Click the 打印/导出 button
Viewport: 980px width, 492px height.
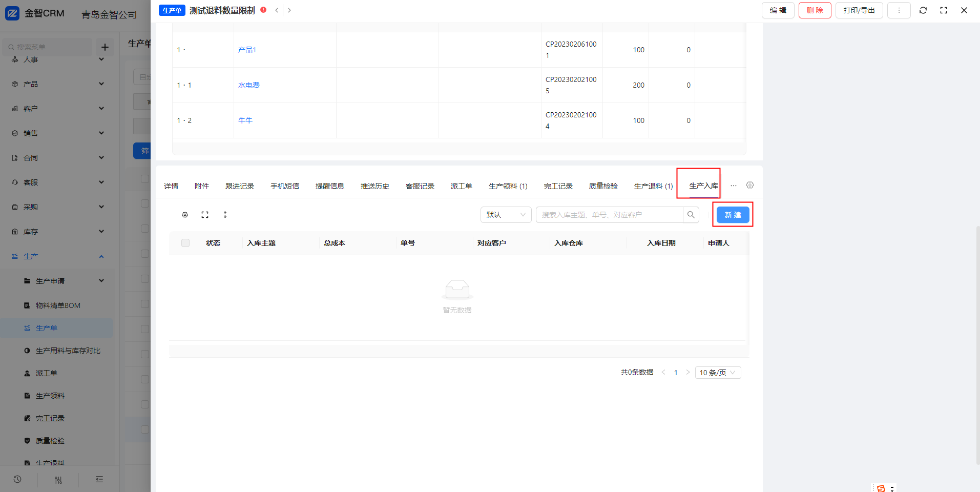(x=859, y=10)
